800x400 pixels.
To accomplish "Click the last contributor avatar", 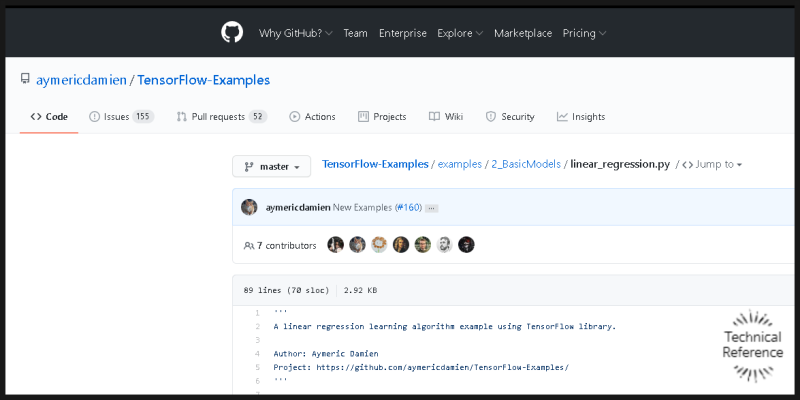I will point(466,245).
